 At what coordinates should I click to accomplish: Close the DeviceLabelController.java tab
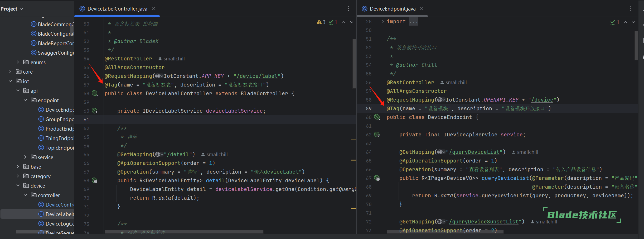pyautogui.click(x=153, y=9)
